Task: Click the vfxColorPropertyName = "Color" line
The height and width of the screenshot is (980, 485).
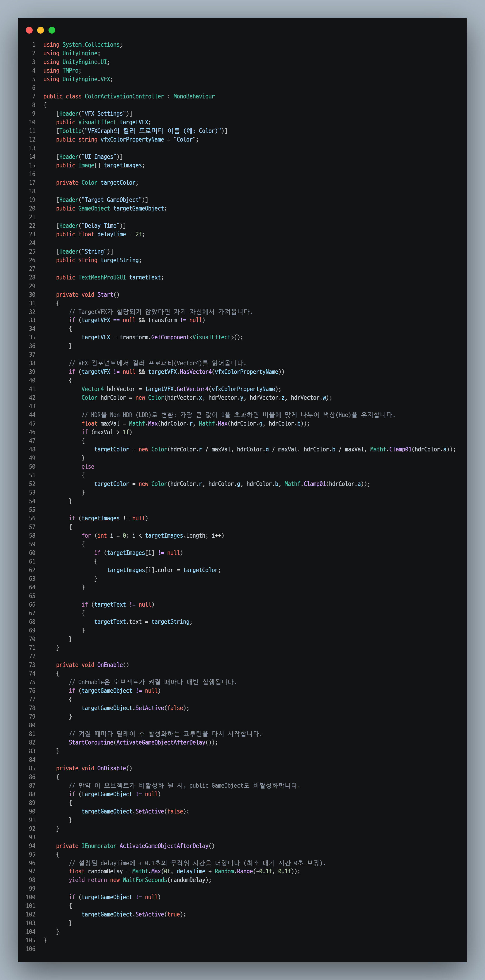Action: pyautogui.click(x=127, y=140)
